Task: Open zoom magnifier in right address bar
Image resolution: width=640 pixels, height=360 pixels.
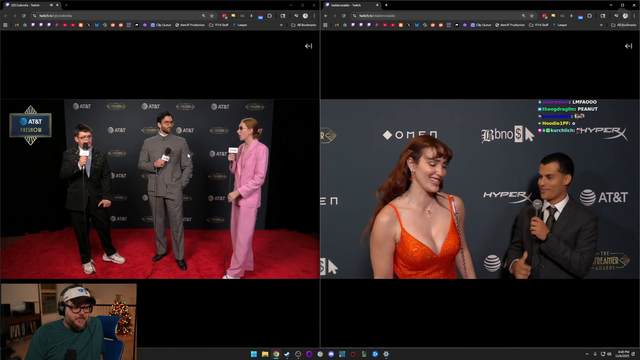Action: coord(524,16)
